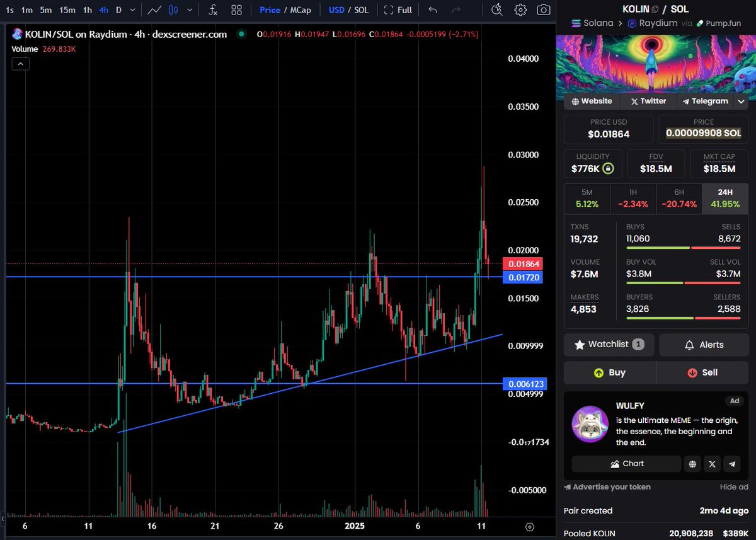Open time axis settings gear icon
756x540 pixels.
[x=530, y=527]
